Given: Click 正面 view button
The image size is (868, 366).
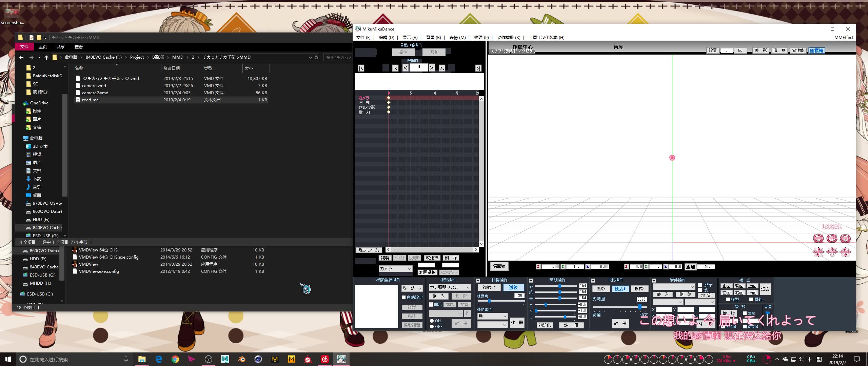Looking at the screenshot, I should click(726, 286).
